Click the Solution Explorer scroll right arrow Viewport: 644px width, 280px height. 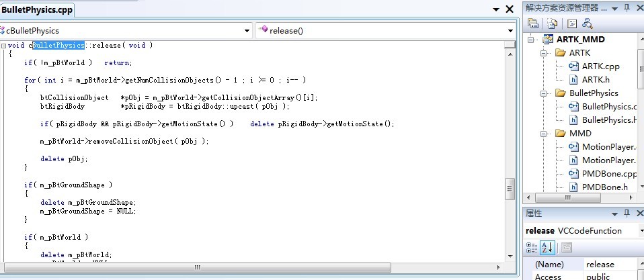tap(631, 197)
